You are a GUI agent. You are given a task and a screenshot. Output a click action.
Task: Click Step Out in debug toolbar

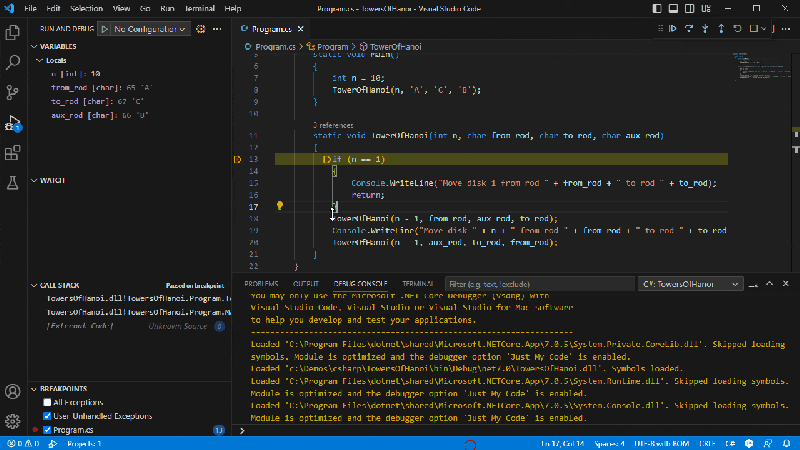pyautogui.click(x=721, y=29)
